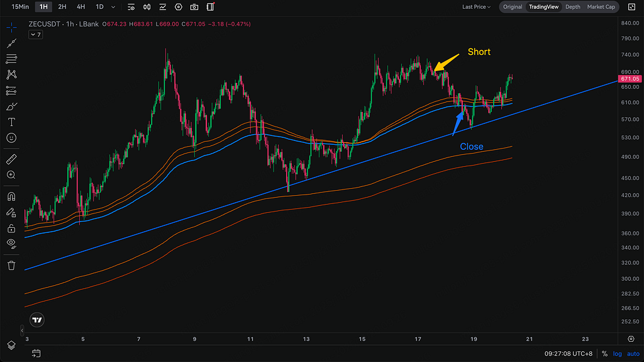Screen dimensions: 644x362
Task: Select the trend line drawing tool
Action: 11,43
